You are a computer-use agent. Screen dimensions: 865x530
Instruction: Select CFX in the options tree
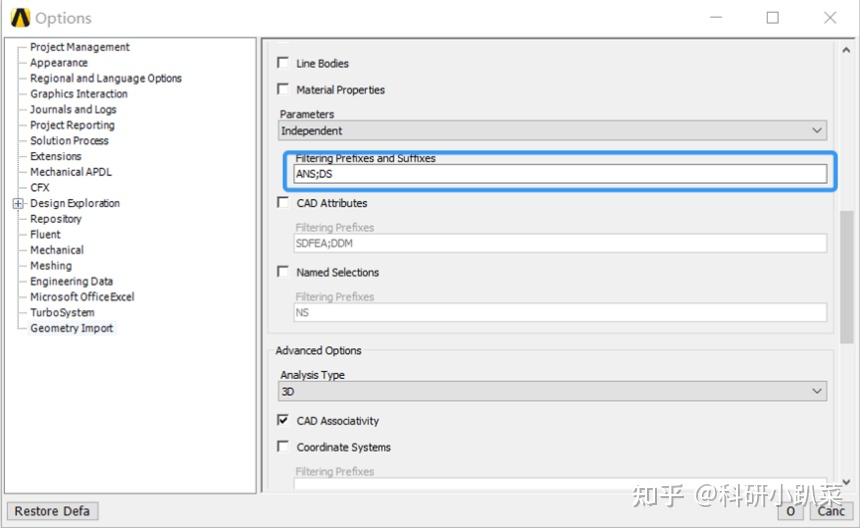(x=40, y=188)
